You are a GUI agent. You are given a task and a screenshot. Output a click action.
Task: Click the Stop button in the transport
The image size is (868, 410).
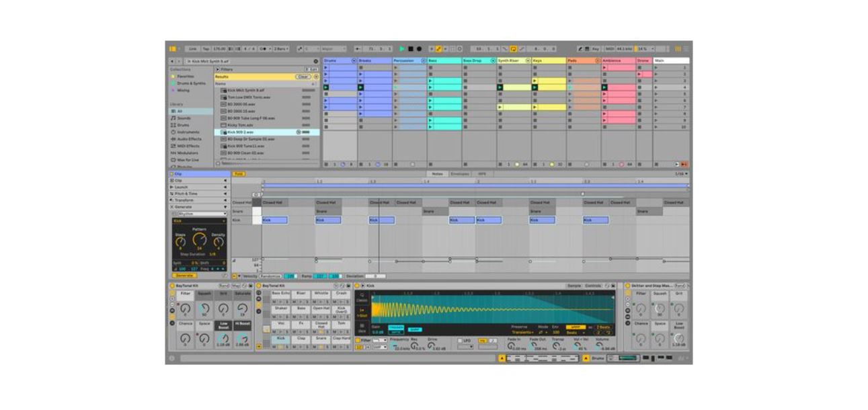point(411,49)
